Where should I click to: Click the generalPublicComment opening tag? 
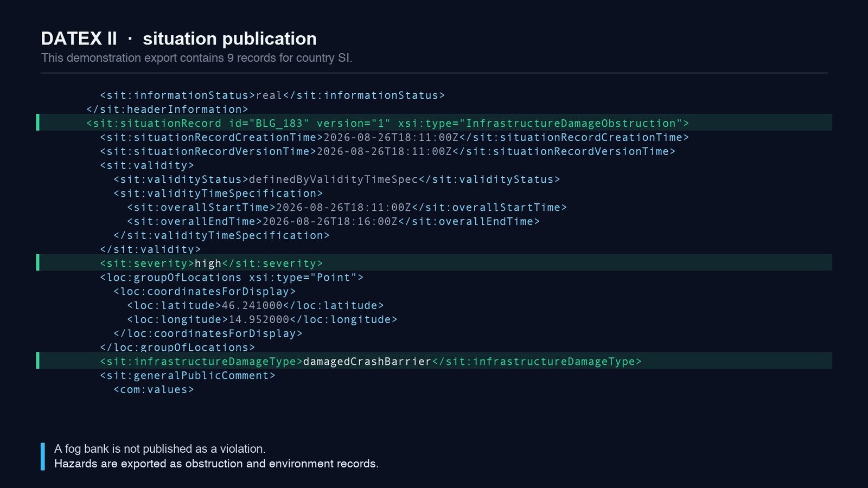188,376
